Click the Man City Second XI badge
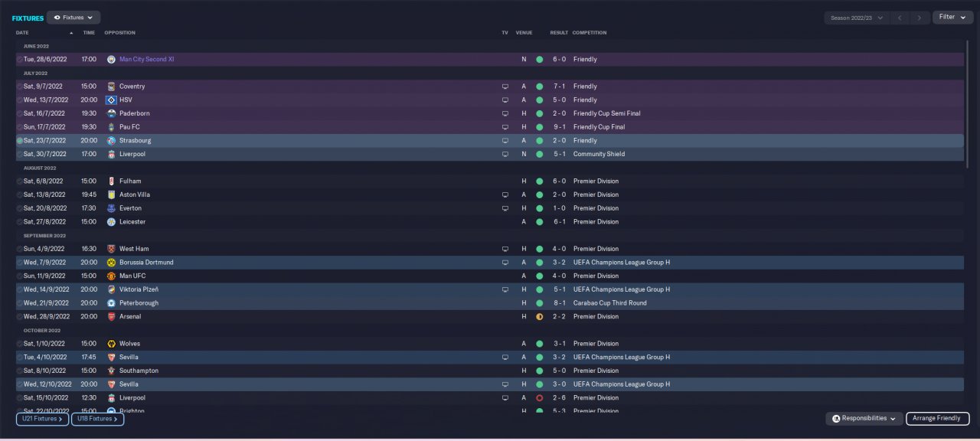The image size is (980, 441). click(111, 60)
